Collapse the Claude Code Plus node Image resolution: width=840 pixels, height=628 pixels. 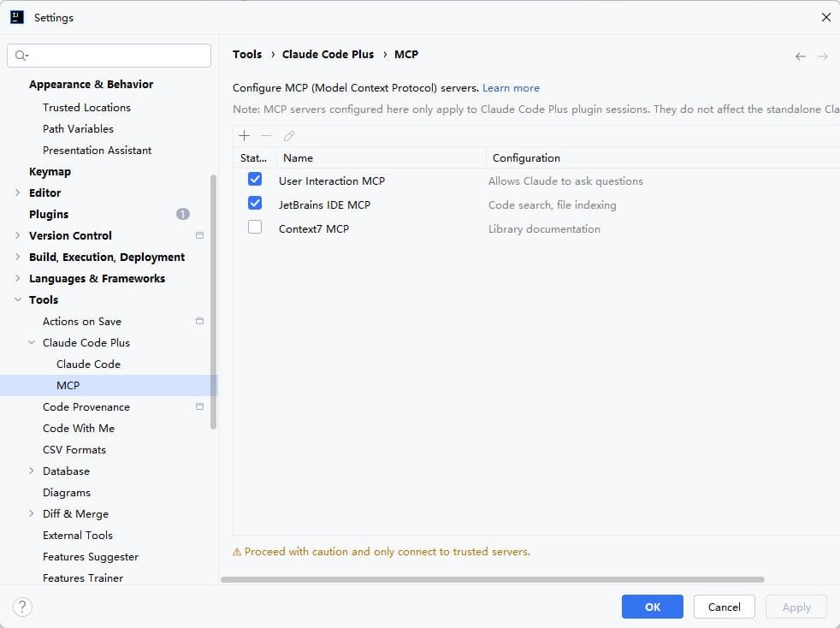(32, 342)
